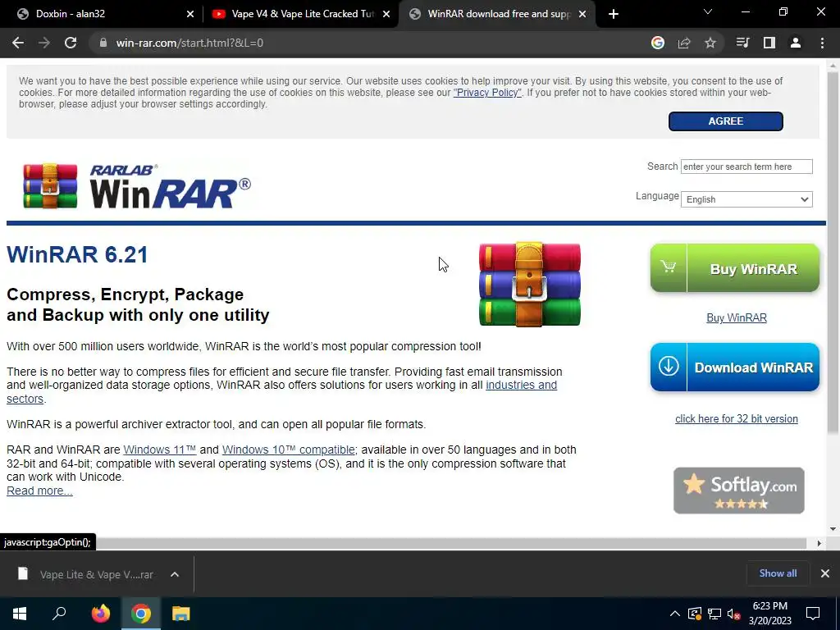Open media control icon in toolbar
This screenshot has width=840, height=630.
[742, 43]
